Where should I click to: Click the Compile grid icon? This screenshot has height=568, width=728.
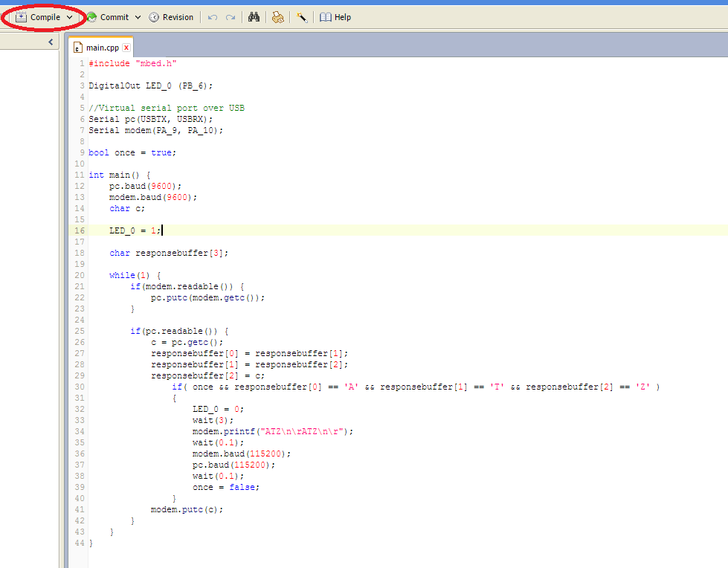(21, 17)
